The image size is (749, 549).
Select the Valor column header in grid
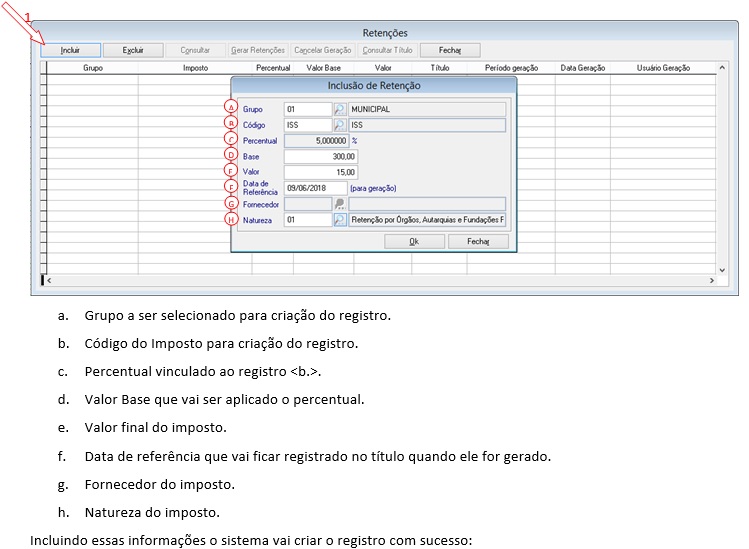click(x=383, y=68)
